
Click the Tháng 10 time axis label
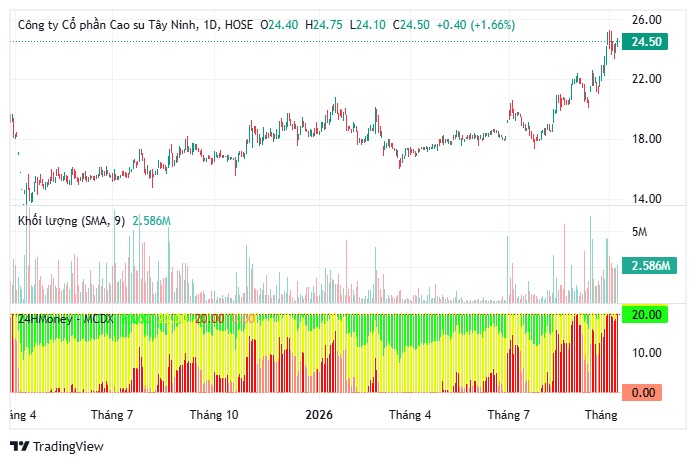point(214,415)
